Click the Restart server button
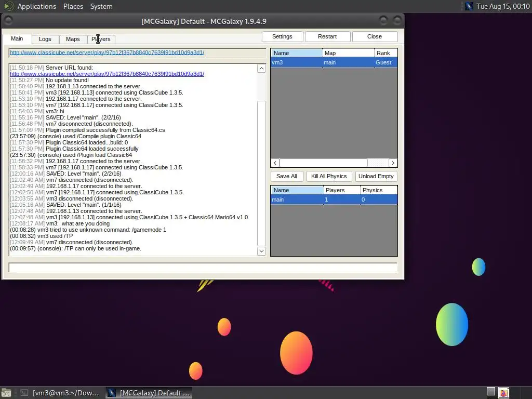The height and width of the screenshot is (399, 532). (x=327, y=37)
